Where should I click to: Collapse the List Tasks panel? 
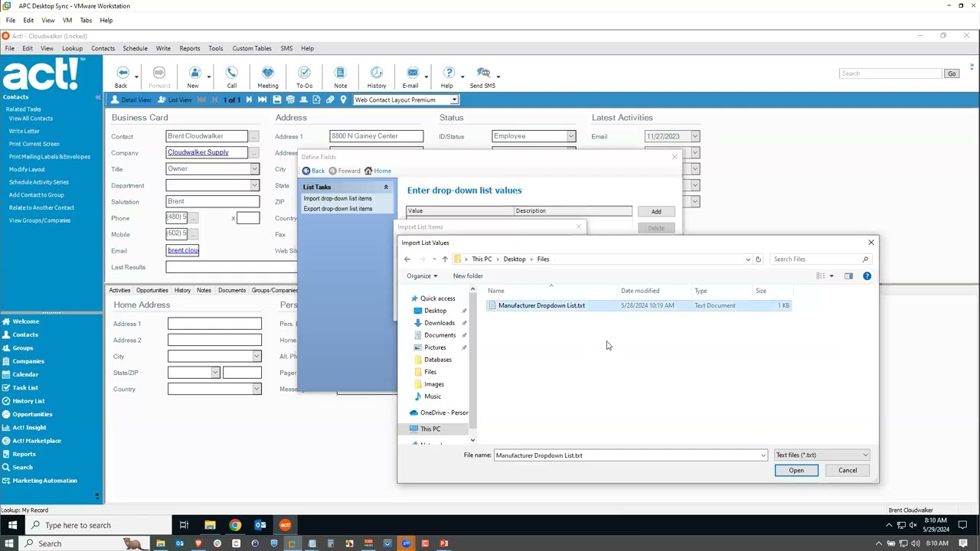click(386, 187)
